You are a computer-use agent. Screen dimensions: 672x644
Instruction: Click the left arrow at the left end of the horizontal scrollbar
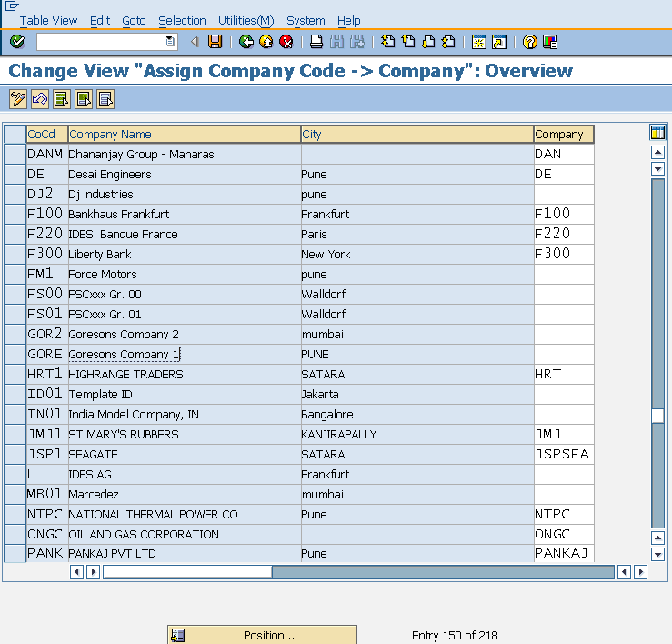[76, 571]
